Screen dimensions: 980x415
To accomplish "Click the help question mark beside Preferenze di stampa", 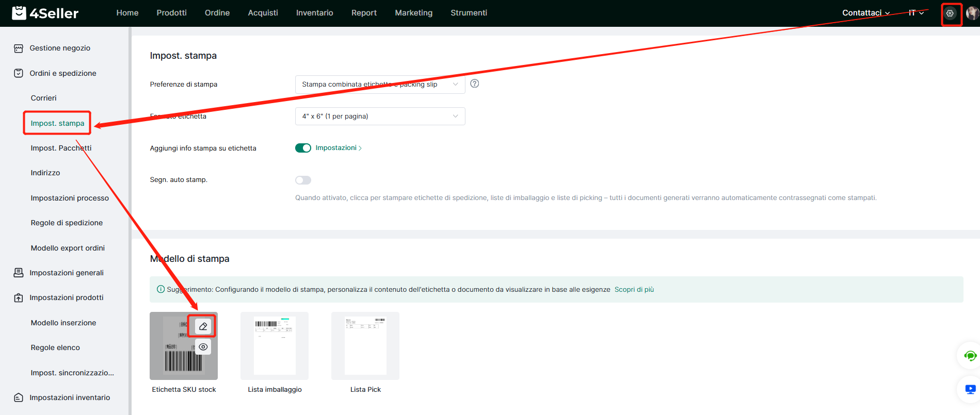I will tap(474, 84).
